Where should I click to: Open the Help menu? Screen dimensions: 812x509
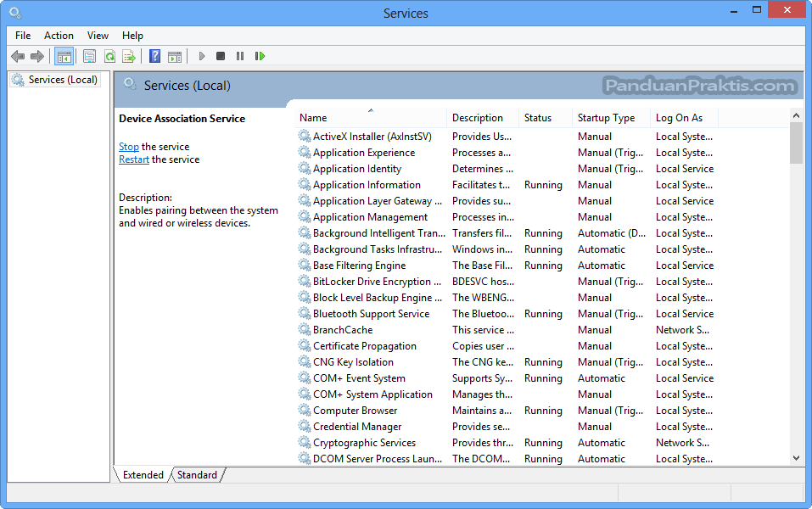pos(132,36)
